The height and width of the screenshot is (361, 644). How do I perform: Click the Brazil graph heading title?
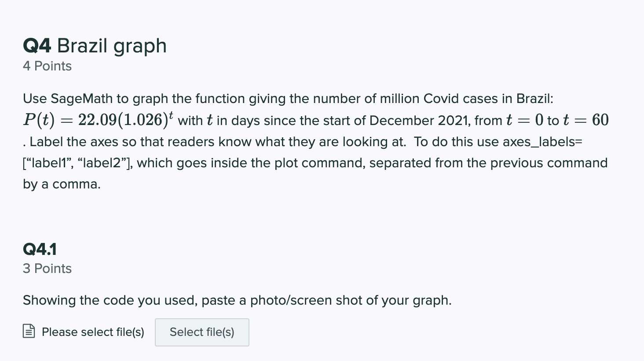click(112, 46)
